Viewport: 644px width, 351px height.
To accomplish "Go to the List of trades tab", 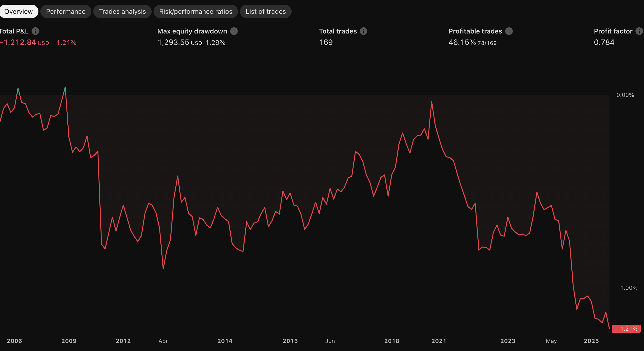I will coord(266,11).
